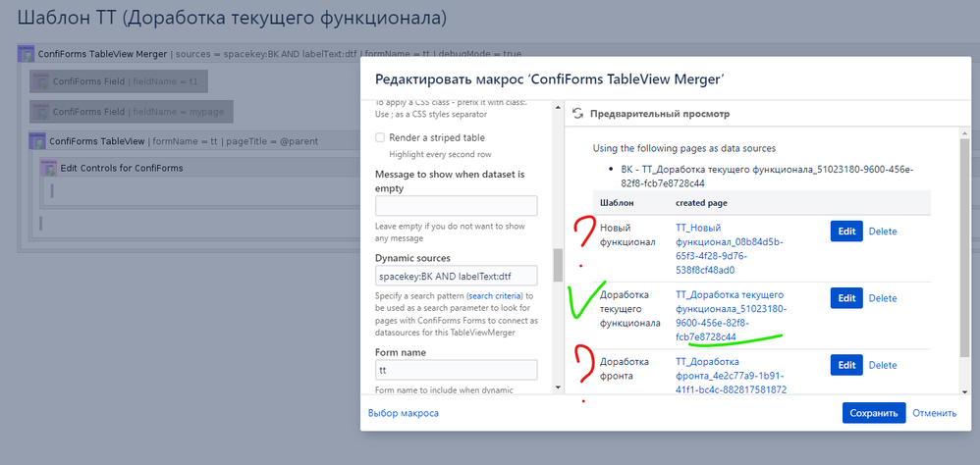Image resolution: width=980 pixels, height=465 pixels.
Task: Click the Dynamic sources label
Action: (x=412, y=258)
